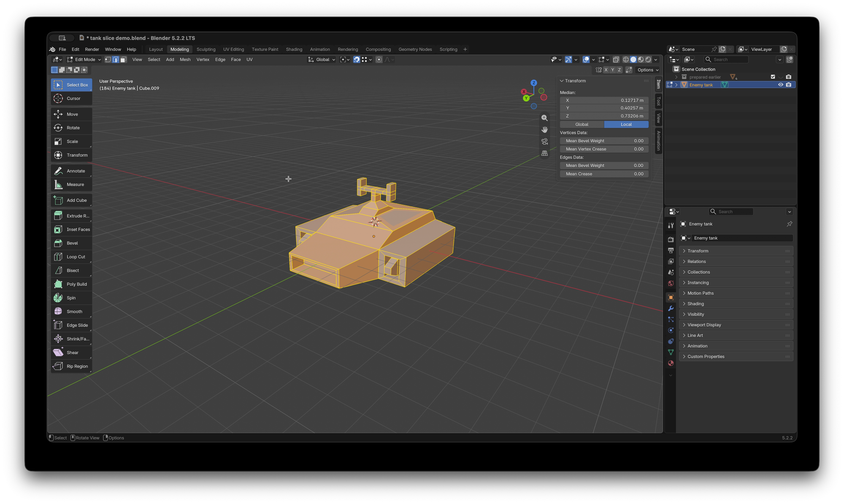Adjust the vertices Mean Bevel Weight field
Image resolution: width=844 pixels, height=504 pixels.
click(x=604, y=141)
